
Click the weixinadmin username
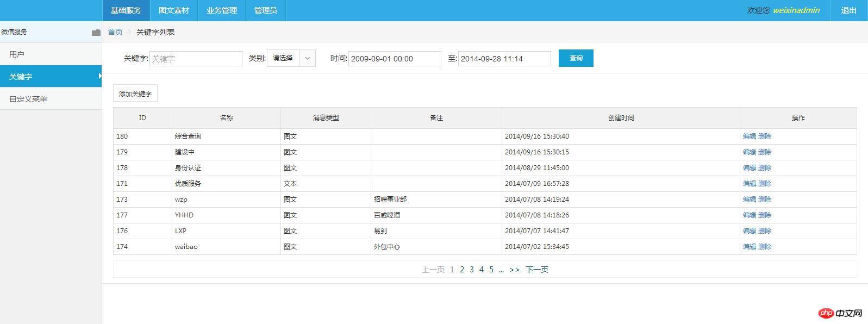[x=796, y=10]
